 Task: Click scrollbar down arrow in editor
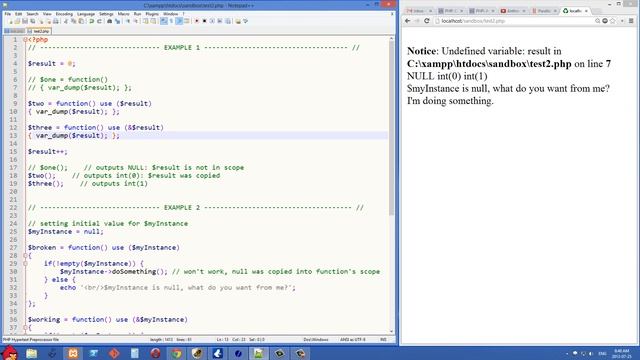point(391,331)
